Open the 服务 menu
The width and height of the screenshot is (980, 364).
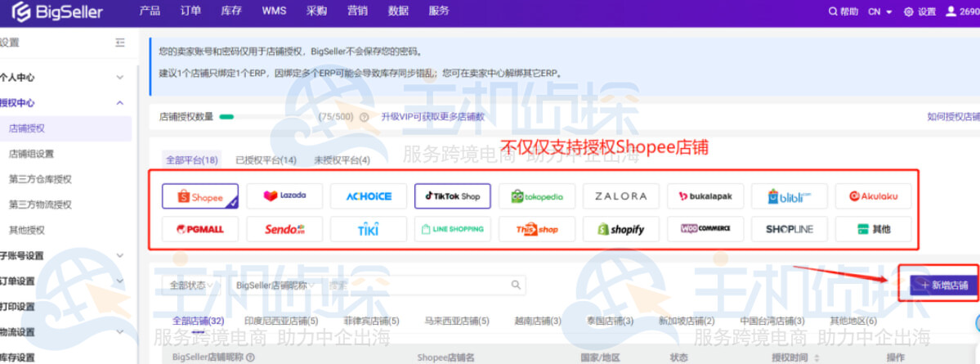[439, 11]
